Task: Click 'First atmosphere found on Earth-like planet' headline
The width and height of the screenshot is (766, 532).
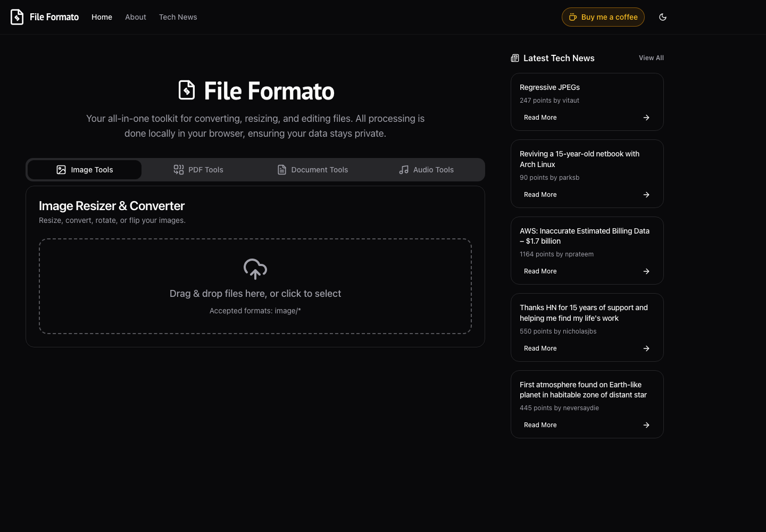Action: [x=583, y=389]
